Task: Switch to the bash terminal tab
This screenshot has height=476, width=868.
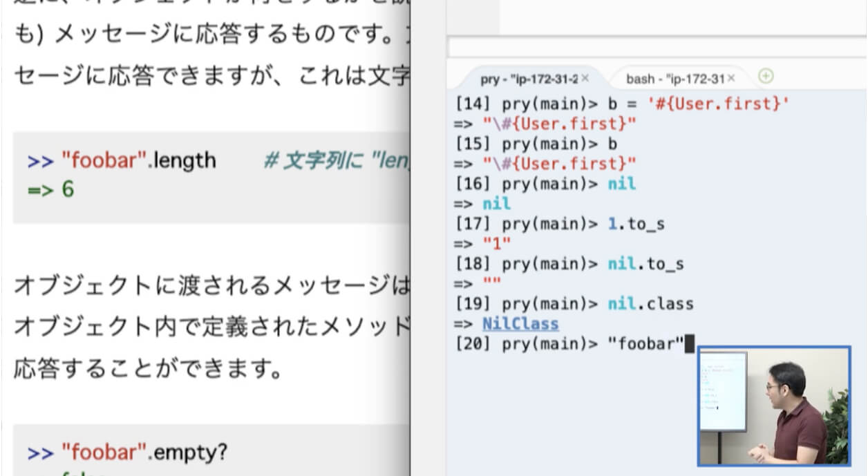Action: click(675, 78)
